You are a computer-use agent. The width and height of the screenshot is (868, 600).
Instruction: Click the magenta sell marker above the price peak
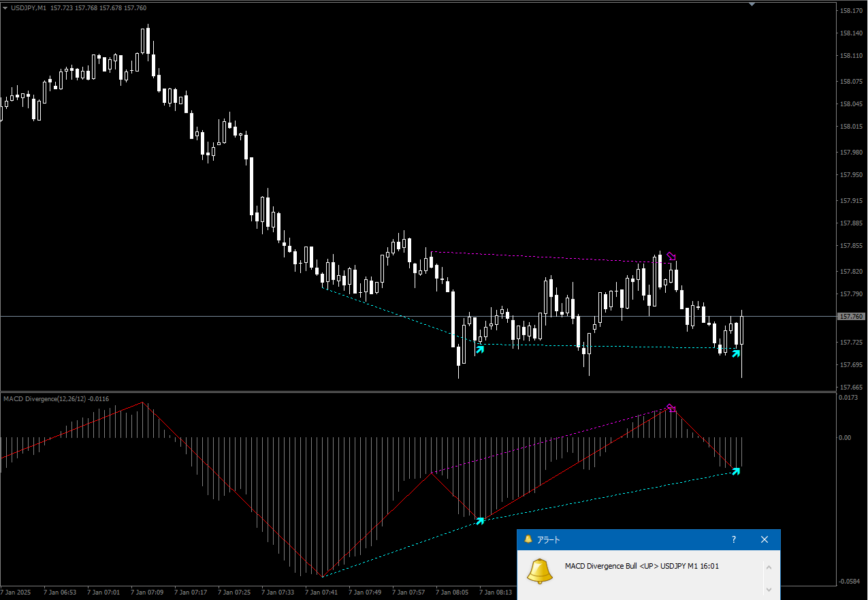[672, 255]
